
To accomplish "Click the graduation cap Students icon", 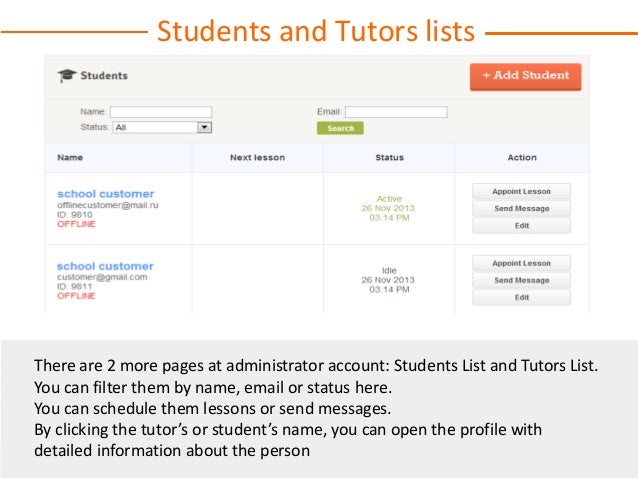I will pos(67,76).
